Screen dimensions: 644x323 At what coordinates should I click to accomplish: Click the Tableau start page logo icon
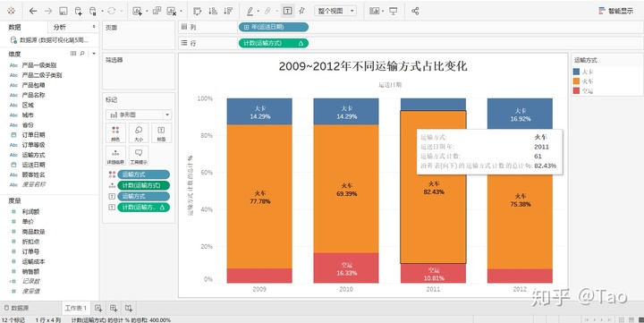(11, 11)
